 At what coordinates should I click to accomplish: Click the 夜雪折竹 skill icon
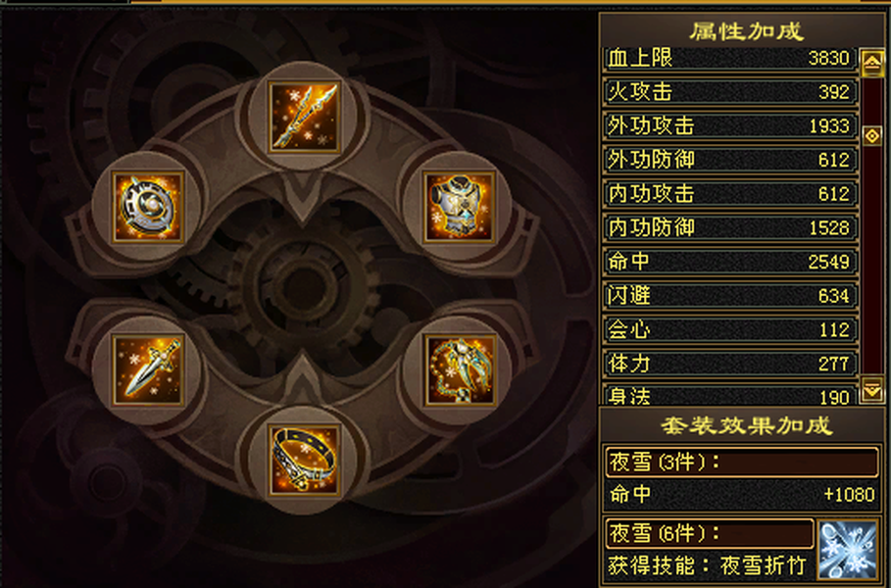point(847,550)
